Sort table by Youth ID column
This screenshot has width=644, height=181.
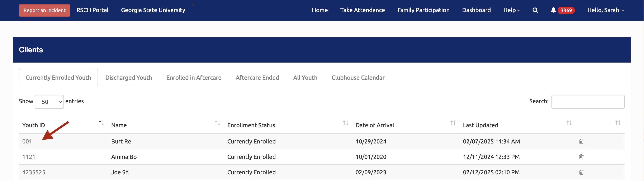coord(33,125)
